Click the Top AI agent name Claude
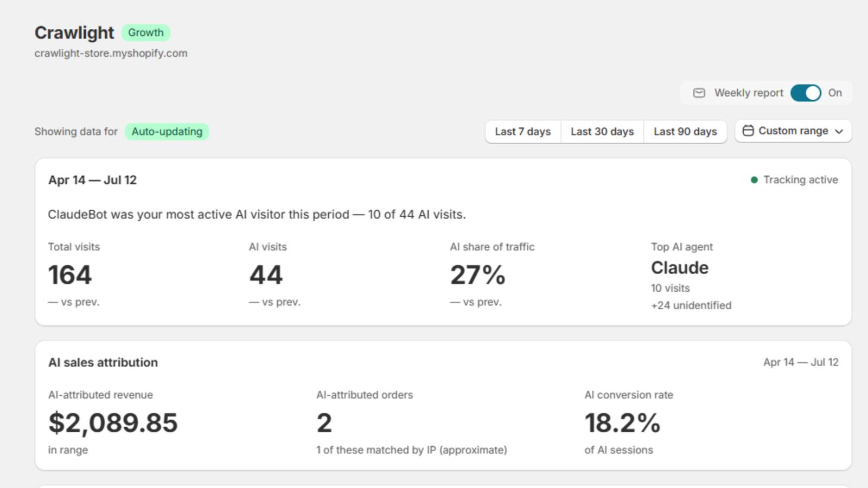Screen dimensions: 868x488 680,268
